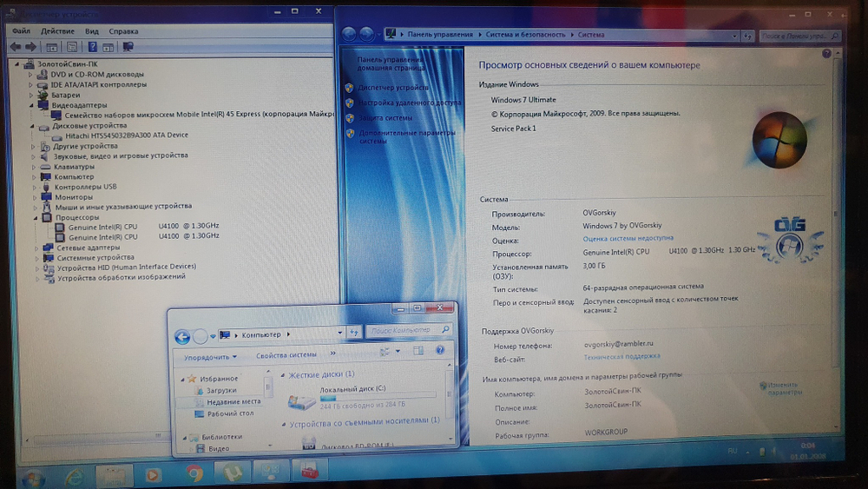Image resolution: width=868 pixels, height=489 pixels.
Task: Open the Упорядочить dropdown in Explorer
Action: (210, 356)
